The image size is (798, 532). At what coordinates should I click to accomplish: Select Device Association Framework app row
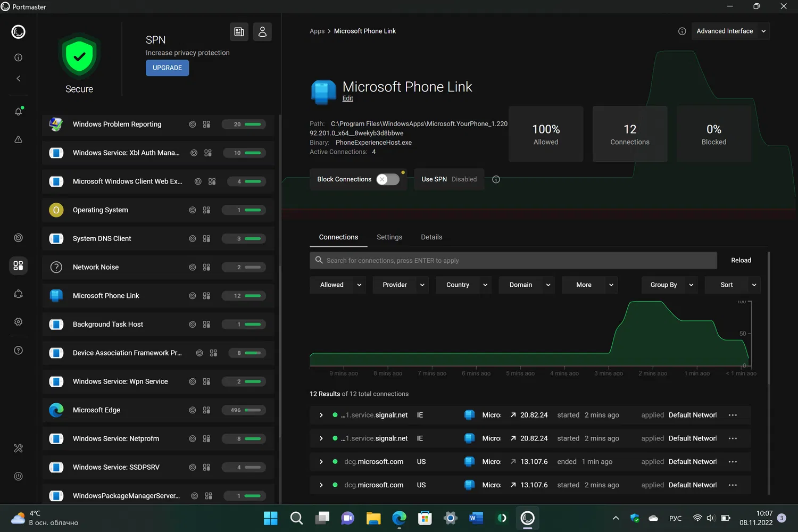[x=158, y=353]
